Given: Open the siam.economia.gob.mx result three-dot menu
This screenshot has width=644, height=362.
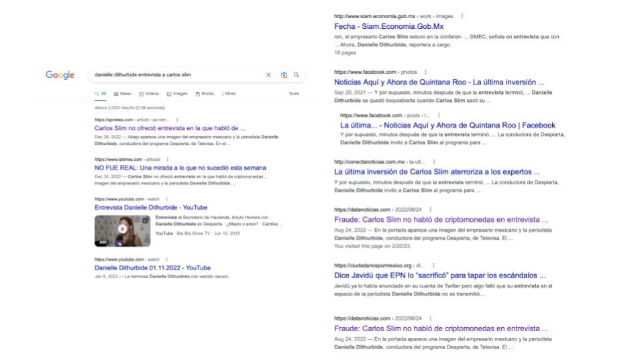Looking at the screenshot, I should point(462,16).
